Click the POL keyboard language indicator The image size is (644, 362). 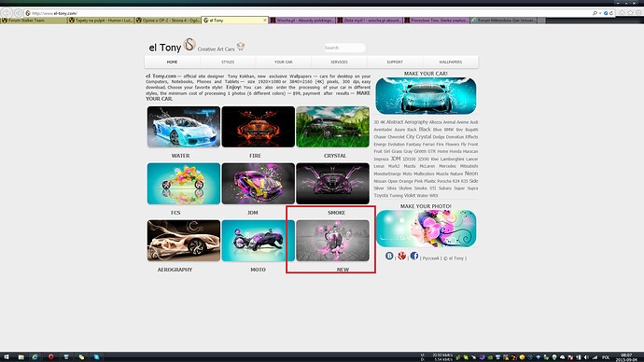[606, 357]
